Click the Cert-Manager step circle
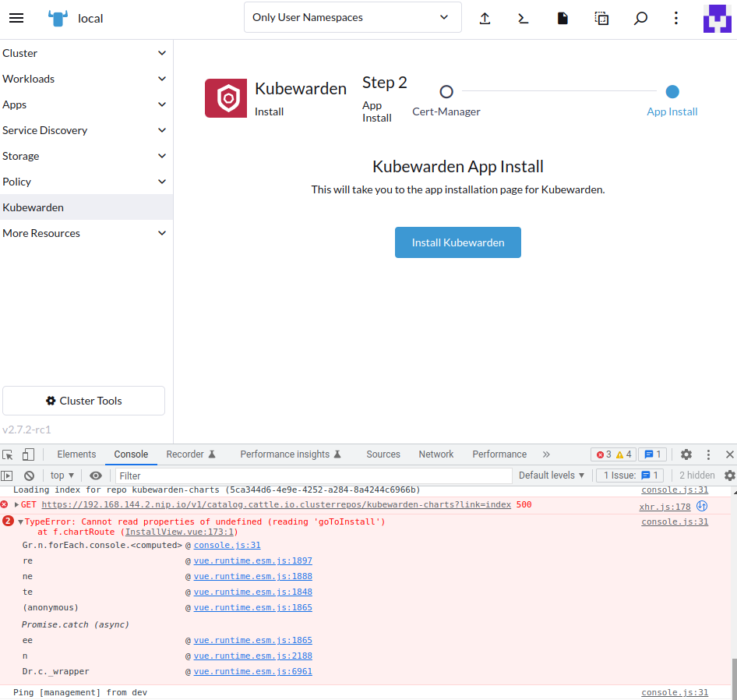 (446, 91)
